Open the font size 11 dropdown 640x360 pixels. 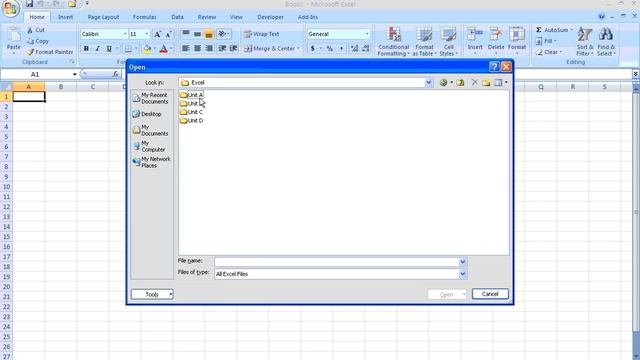point(147,34)
